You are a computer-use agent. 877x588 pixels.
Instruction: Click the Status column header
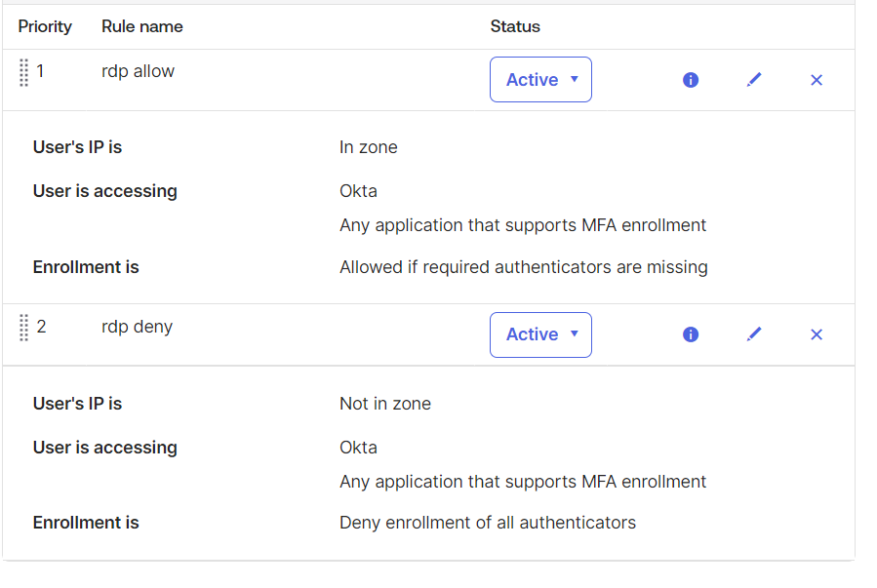tap(515, 26)
